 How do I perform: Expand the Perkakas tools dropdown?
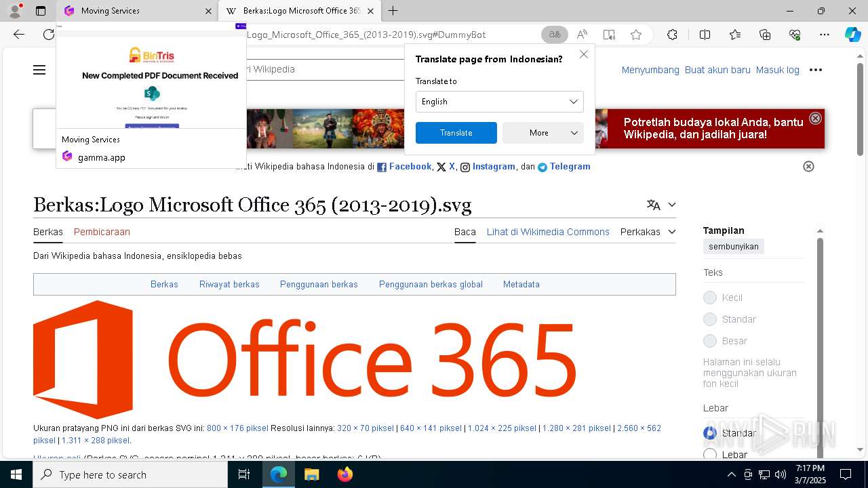(x=648, y=232)
